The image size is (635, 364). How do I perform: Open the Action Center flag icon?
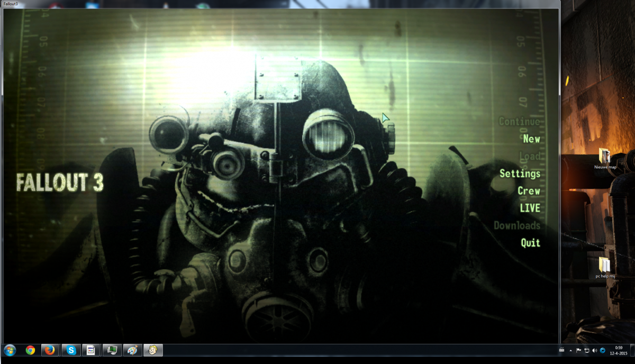pyautogui.click(x=579, y=350)
